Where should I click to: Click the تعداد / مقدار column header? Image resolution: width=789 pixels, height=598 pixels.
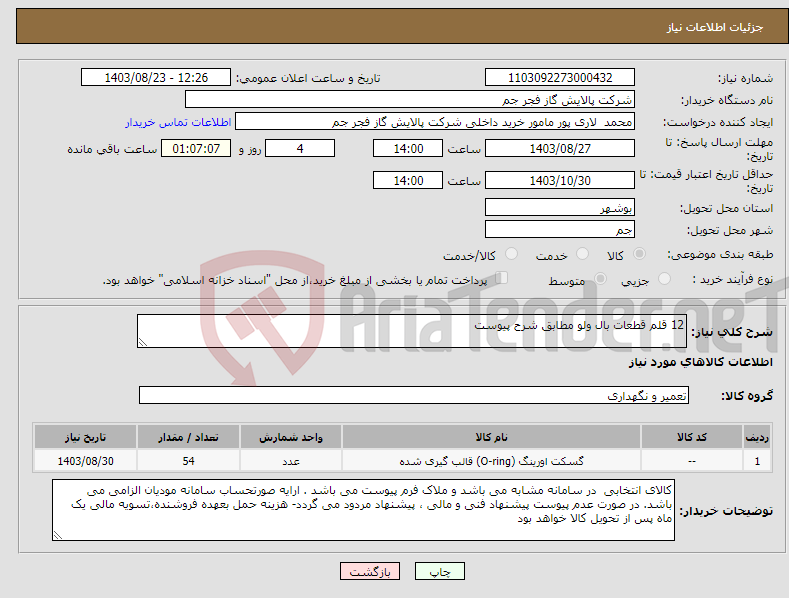(188, 437)
